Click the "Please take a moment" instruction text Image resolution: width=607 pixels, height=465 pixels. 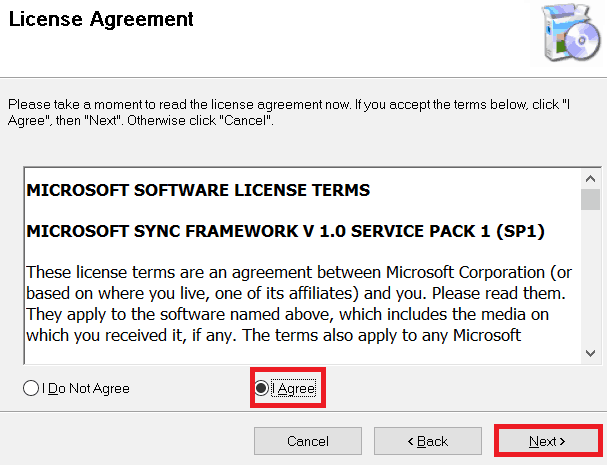[289, 112]
